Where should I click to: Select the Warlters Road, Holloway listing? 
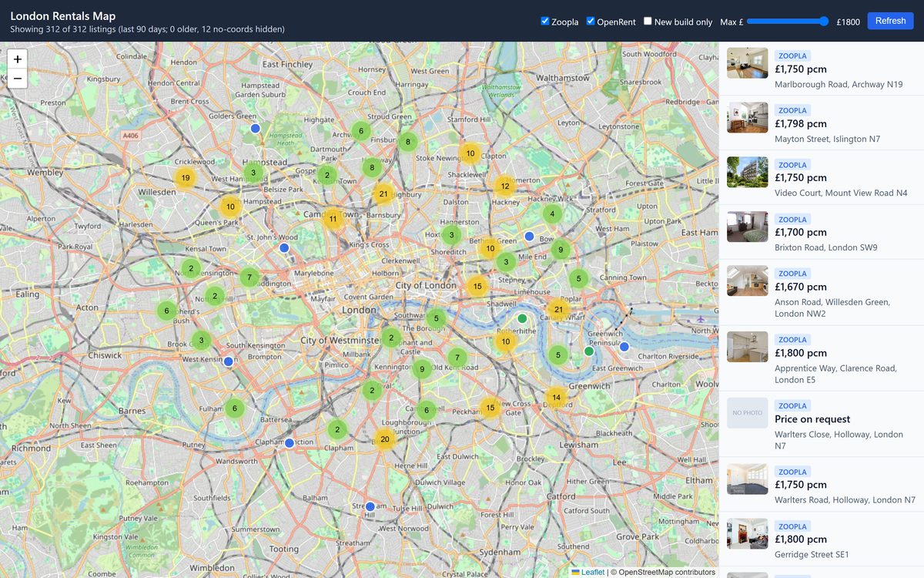822,485
